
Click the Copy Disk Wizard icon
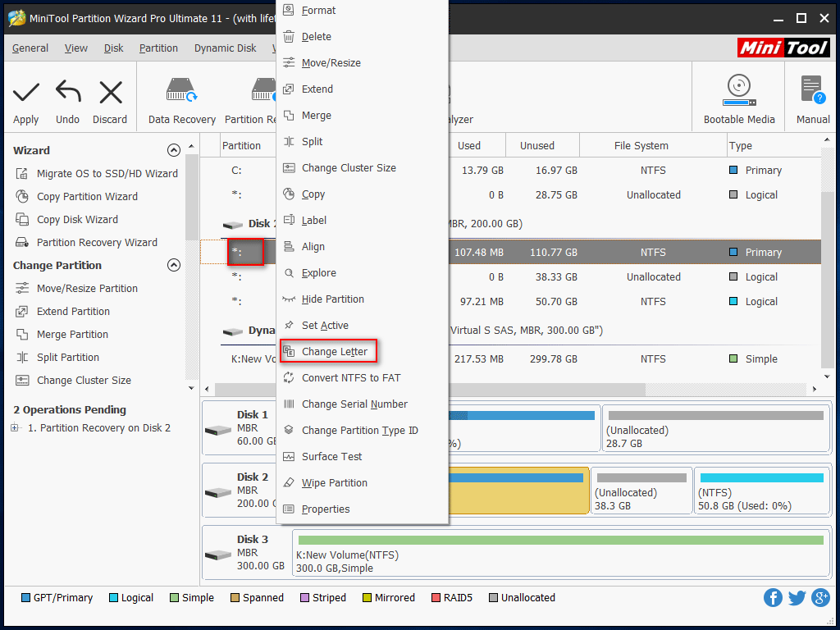point(22,220)
